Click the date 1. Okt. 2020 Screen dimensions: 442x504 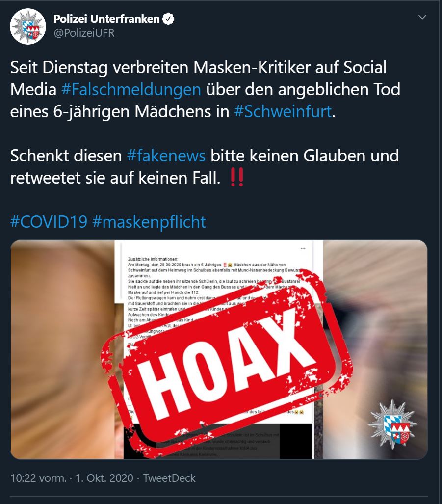click(x=104, y=478)
